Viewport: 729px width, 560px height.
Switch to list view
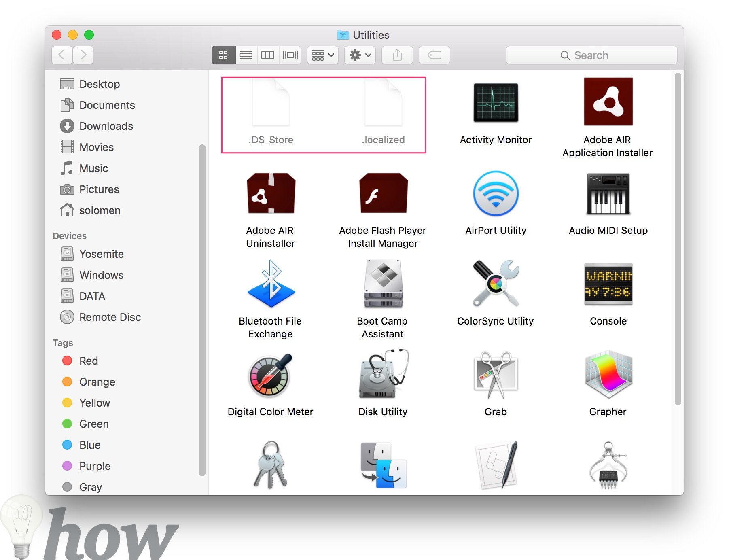point(246,55)
